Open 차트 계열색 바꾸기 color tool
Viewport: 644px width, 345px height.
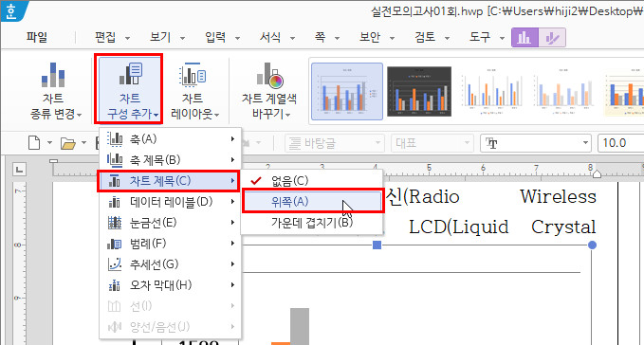(x=269, y=91)
